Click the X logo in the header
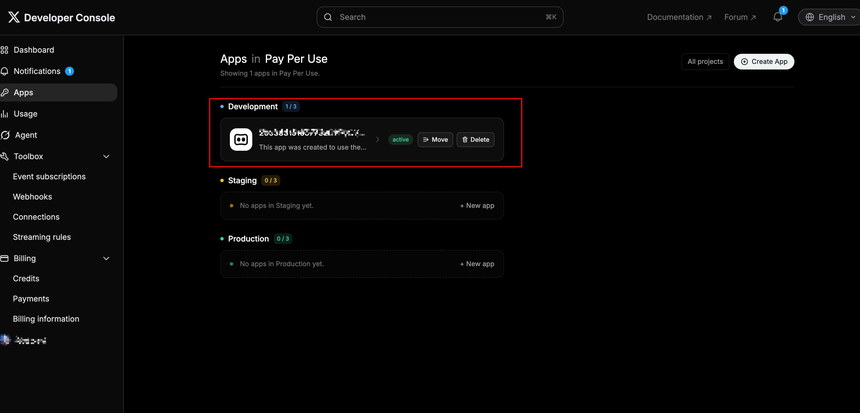The width and height of the screenshot is (860, 413). (14, 18)
